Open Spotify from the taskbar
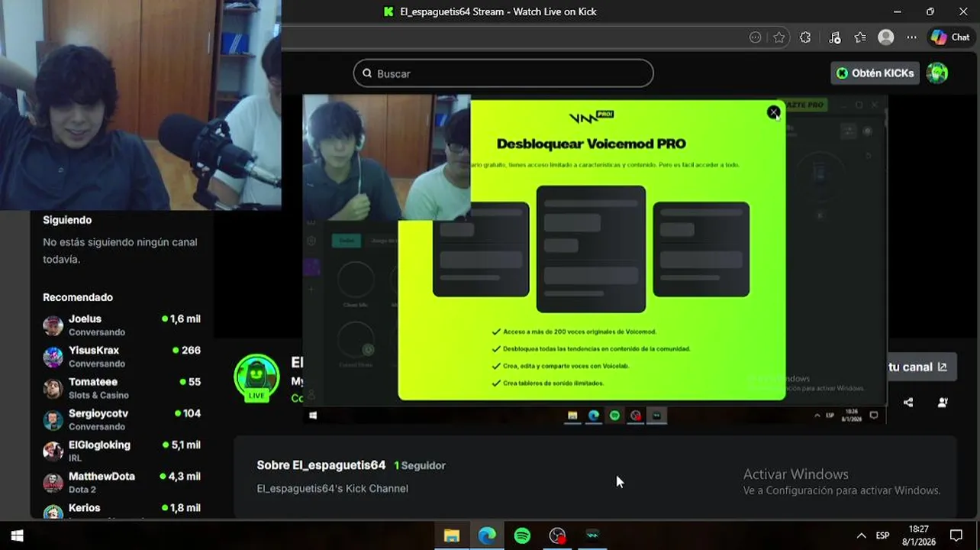This screenshot has height=550, width=980. pos(522,535)
